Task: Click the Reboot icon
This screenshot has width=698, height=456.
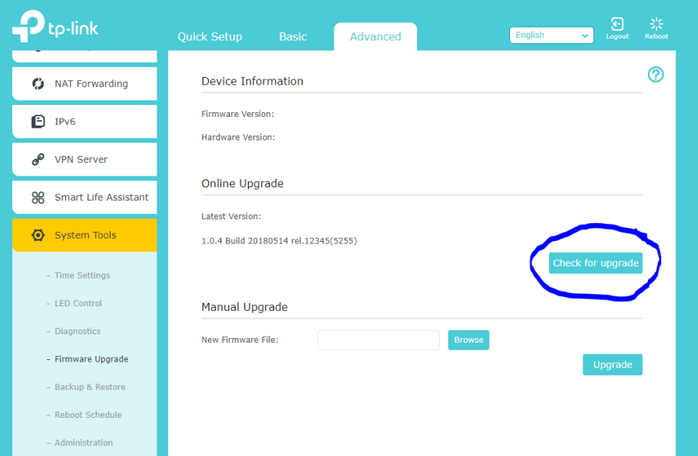Action: point(656,24)
